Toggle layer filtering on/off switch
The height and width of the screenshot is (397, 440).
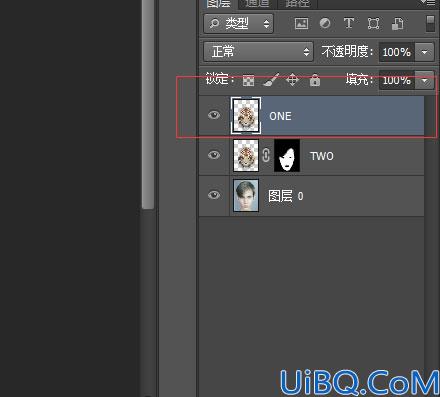tap(430, 23)
